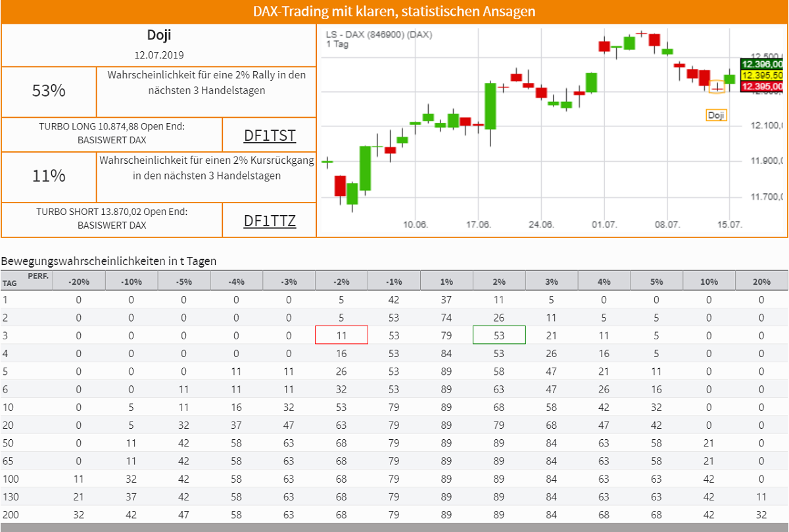Select the red-bordered 11 cell in row 3

[x=341, y=335]
